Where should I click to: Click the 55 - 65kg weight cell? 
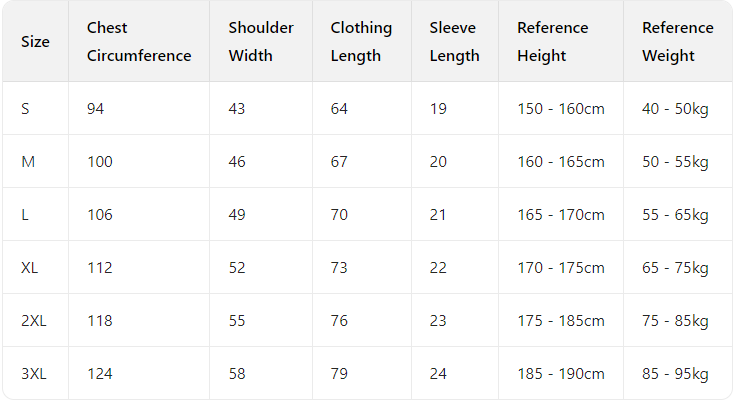pos(675,214)
